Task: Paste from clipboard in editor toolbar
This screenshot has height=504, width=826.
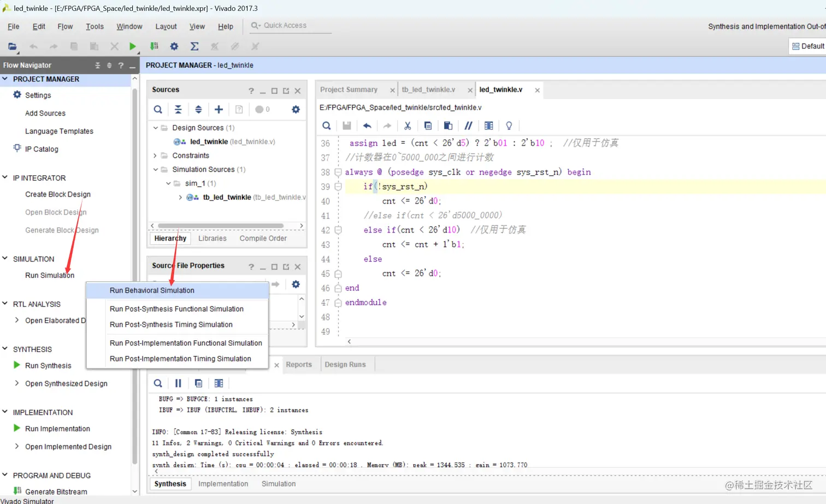Action: pyautogui.click(x=448, y=126)
